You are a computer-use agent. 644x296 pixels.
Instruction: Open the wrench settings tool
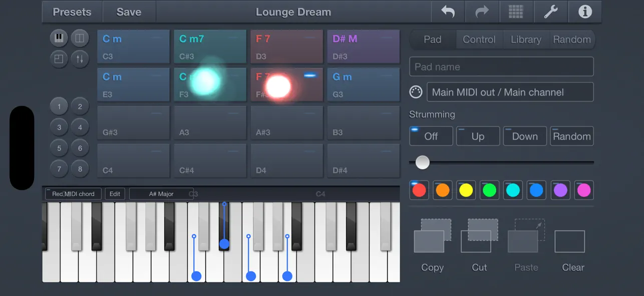tap(550, 11)
